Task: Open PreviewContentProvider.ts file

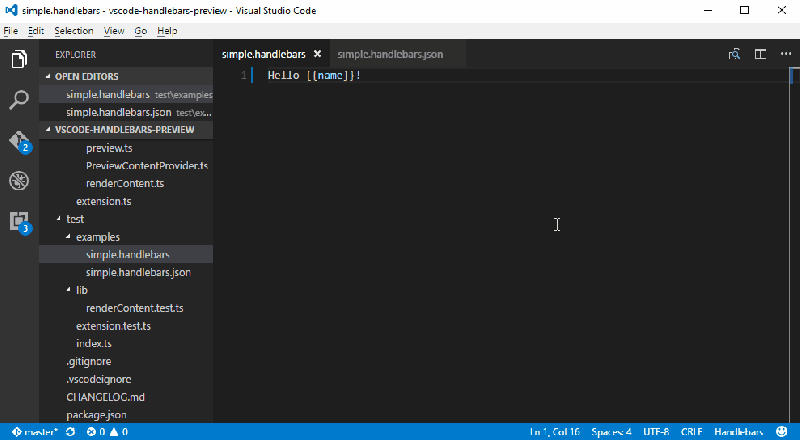Action: click(147, 165)
